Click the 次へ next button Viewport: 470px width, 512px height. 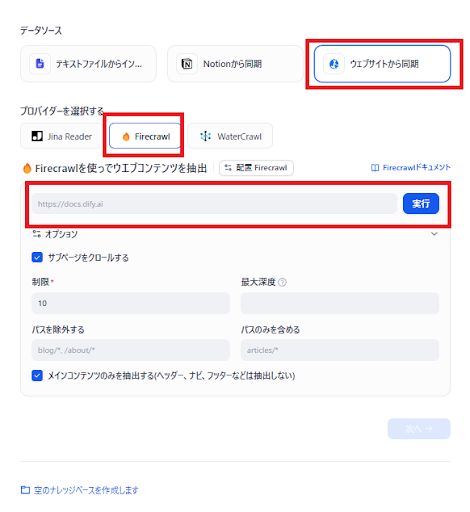[419, 429]
